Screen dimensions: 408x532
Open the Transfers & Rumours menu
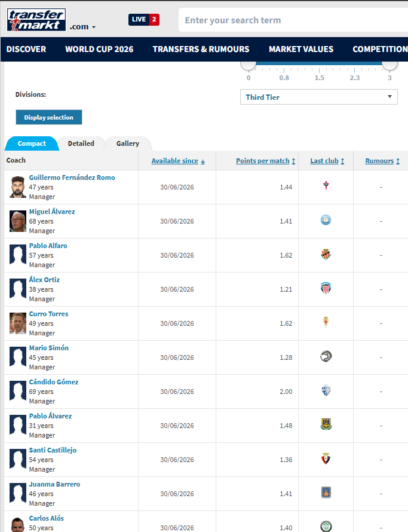click(x=201, y=49)
